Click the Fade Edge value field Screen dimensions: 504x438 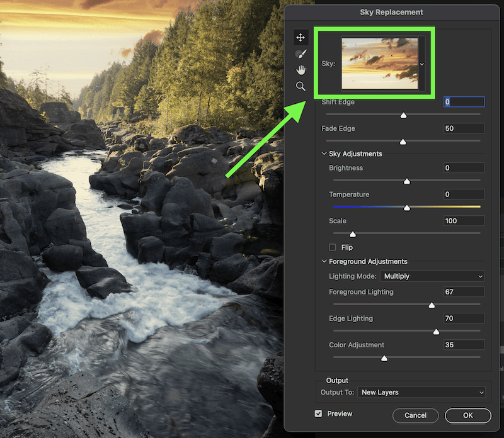pyautogui.click(x=464, y=128)
